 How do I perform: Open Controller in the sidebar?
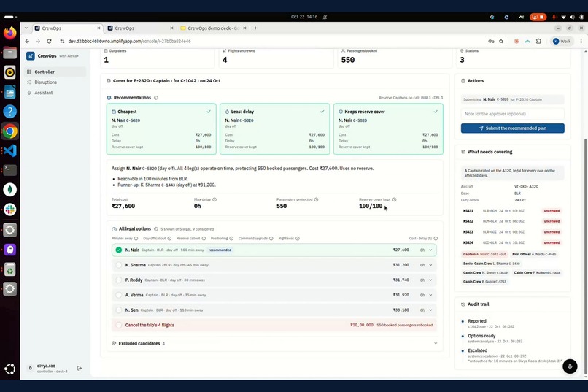tap(55, 72)
